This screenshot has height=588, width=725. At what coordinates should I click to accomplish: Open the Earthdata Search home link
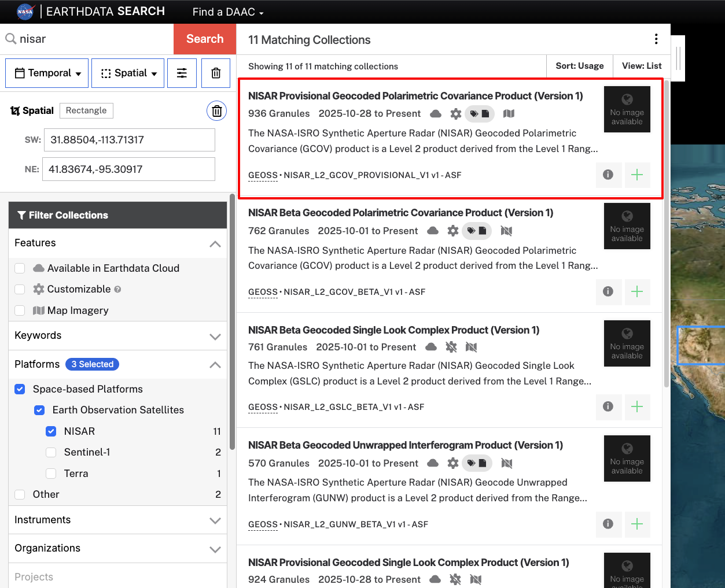point(105,12)
